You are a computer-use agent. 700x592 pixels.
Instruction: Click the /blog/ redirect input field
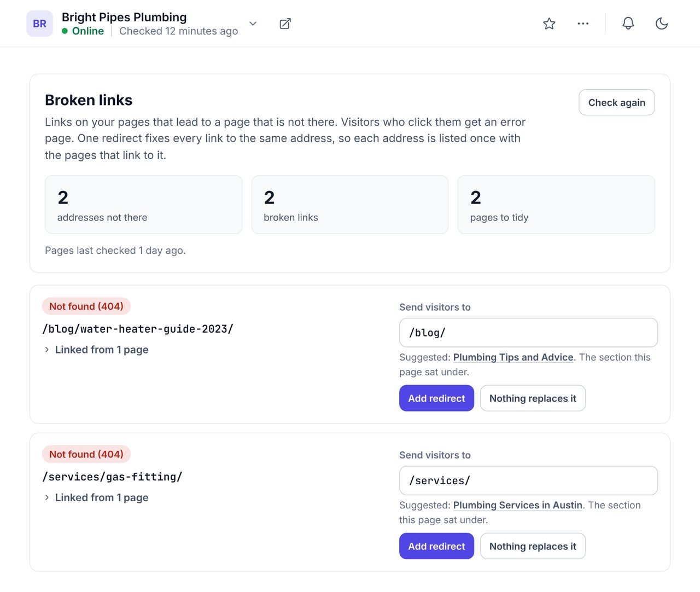[x=528, y=333]
